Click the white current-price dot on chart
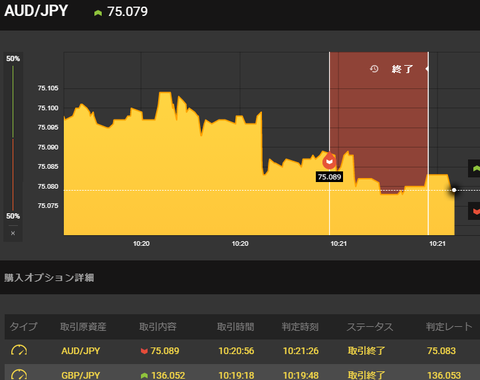This screenshot has height=380, width=480. pyautogui.click(x=454, y=190)
